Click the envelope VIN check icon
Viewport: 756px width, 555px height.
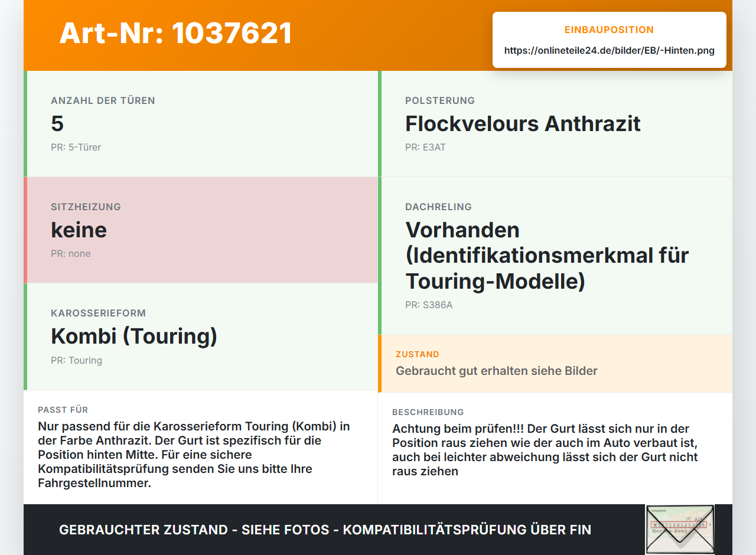pos(680,530)
